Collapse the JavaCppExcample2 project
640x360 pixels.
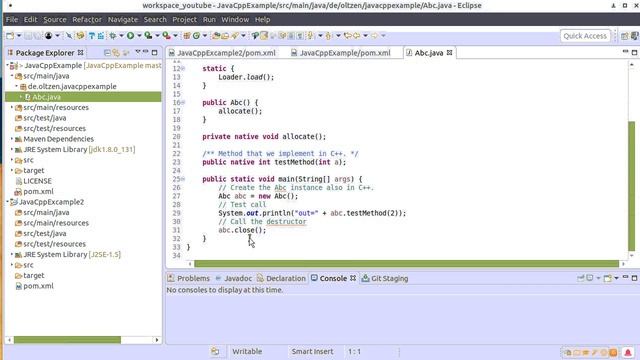click(7, 202)
